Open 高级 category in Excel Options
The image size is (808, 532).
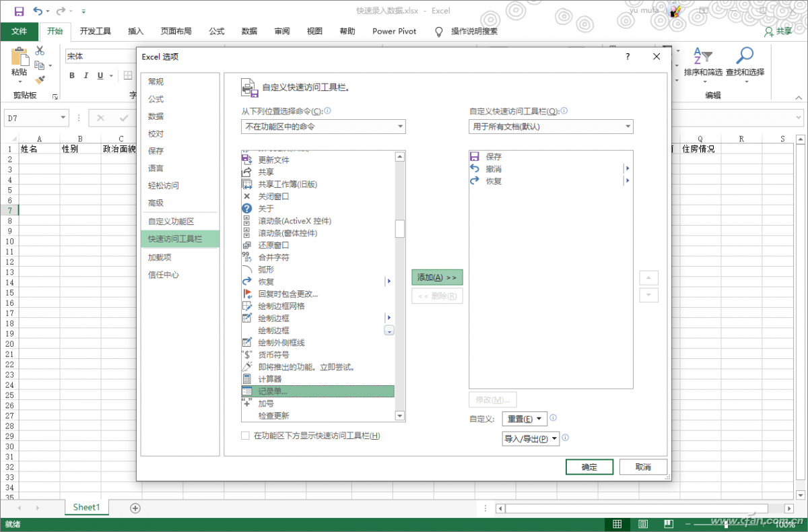pos(180,203)
